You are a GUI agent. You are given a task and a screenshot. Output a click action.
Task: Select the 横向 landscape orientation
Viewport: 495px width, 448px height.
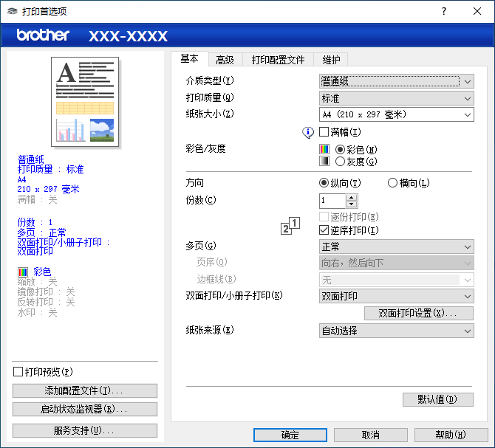[x=393, y=183]
